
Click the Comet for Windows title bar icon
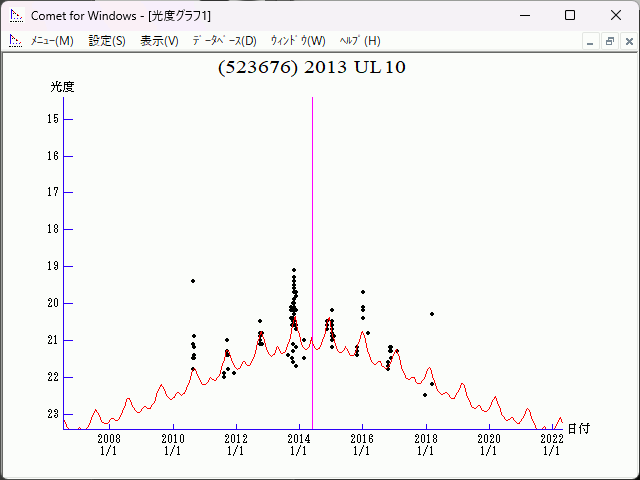point(16,16)
